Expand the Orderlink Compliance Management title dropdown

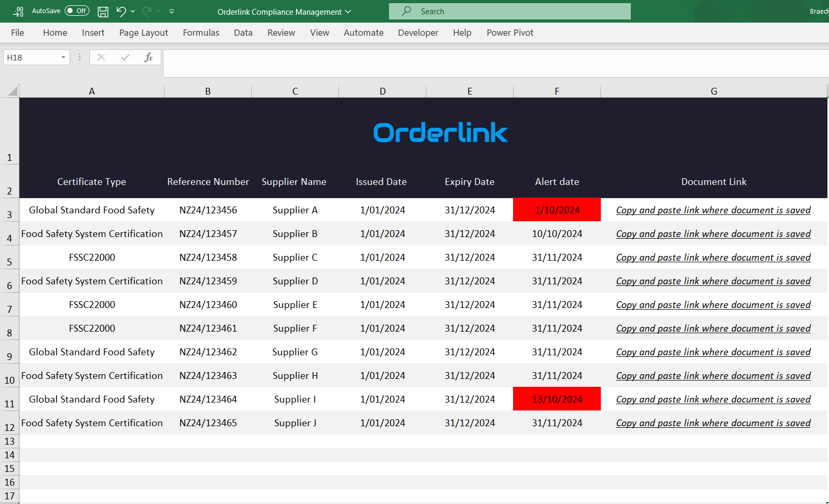tap(348, 12)
